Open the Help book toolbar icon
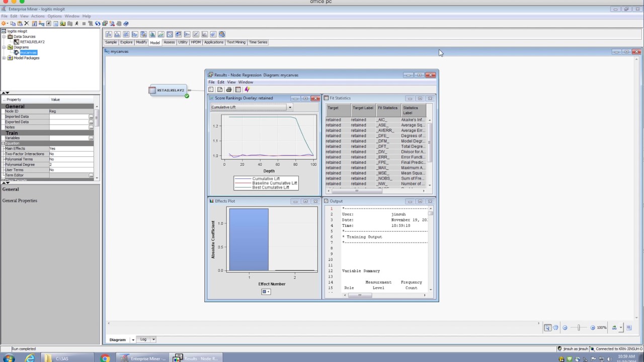The image size is (644, 362). [126, 23]
